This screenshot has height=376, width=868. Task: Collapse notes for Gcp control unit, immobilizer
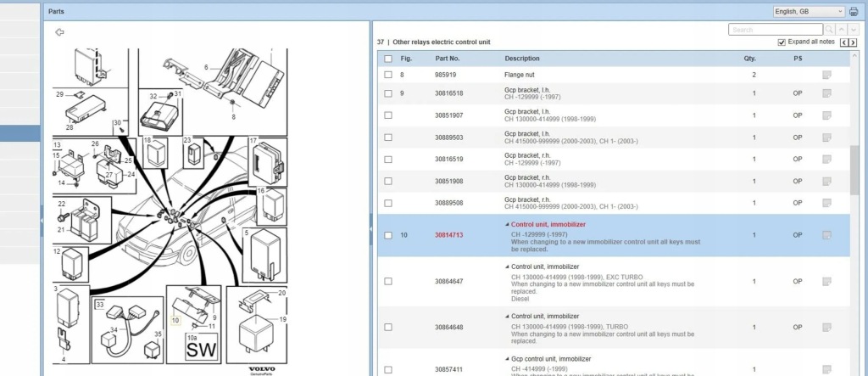pyautogui.click(x=507, y=359)
